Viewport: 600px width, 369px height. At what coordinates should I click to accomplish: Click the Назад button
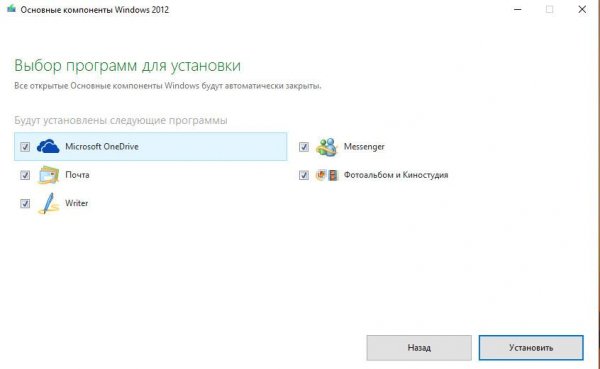(419, 348)
